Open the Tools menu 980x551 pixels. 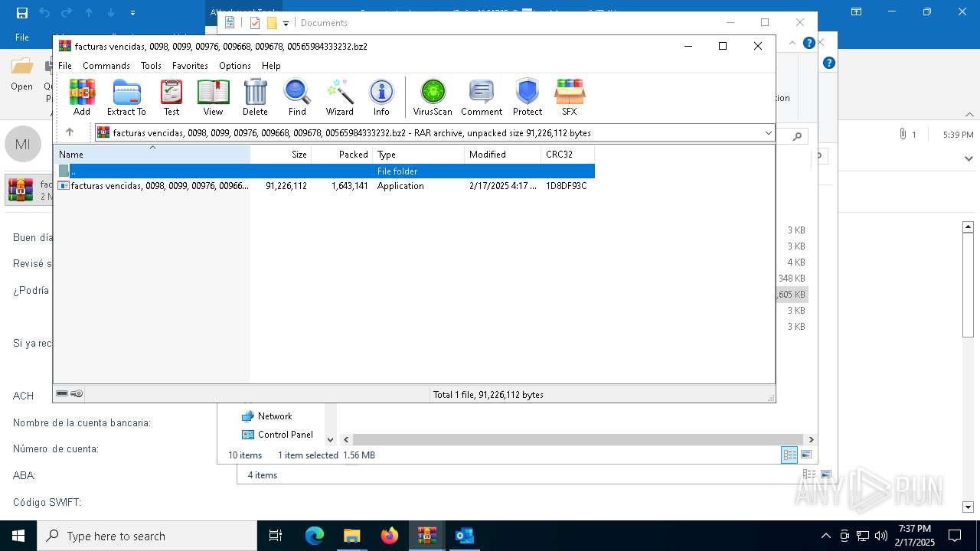[151, 66]
